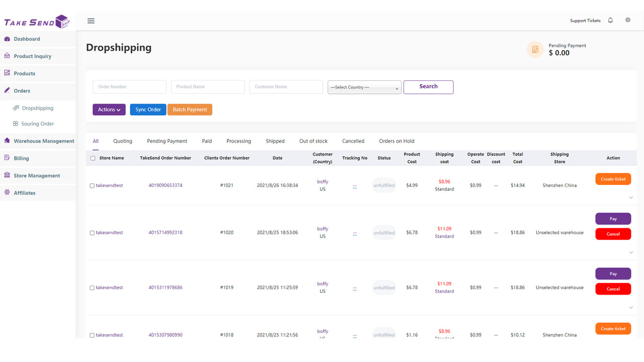Switch to the Shipped tab

click(x=275, y=141)
